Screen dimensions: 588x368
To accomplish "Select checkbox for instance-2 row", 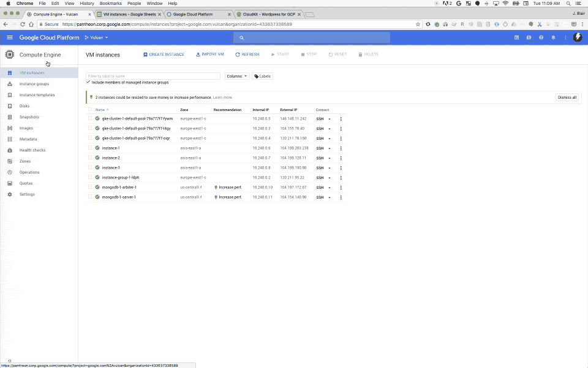I will click(x=90, y=158).
